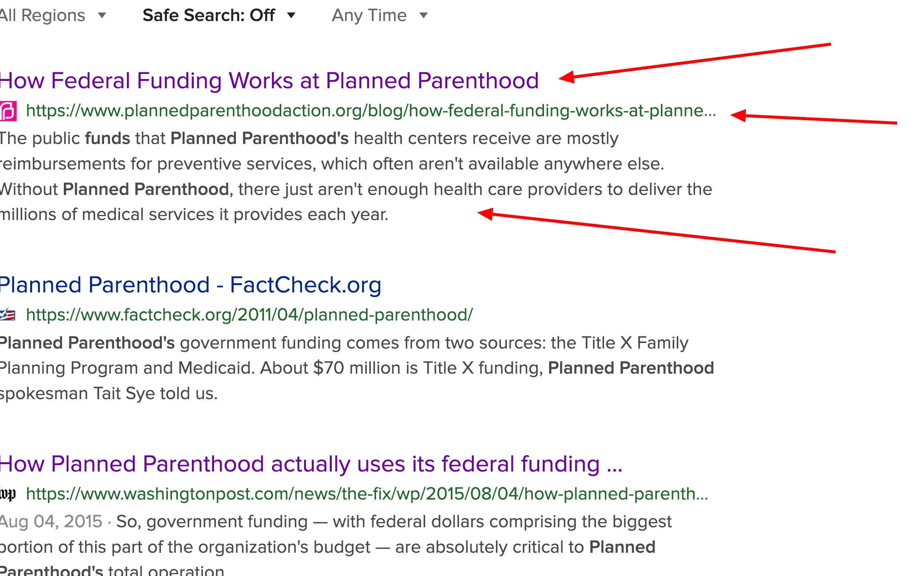Click the FactCheck.org flag favicon

tap(8, 315)
